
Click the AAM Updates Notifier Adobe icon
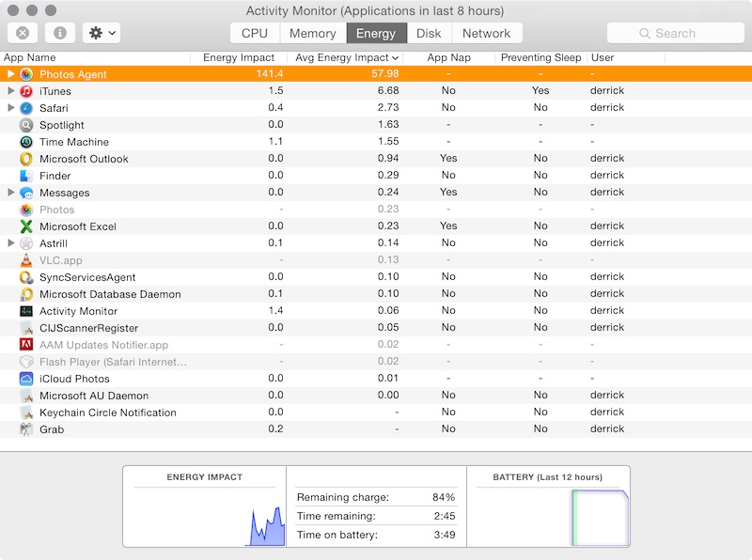point(26,345)
